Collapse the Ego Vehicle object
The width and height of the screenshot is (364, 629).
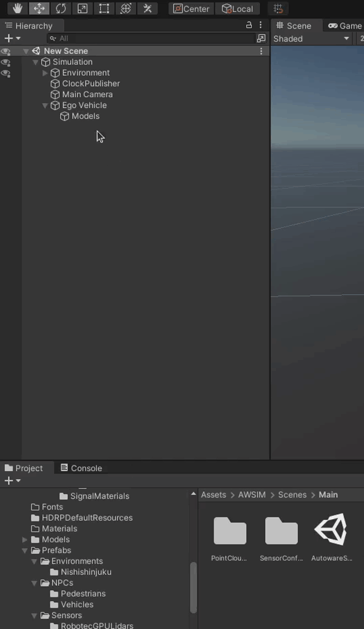(x=45, y=106)
